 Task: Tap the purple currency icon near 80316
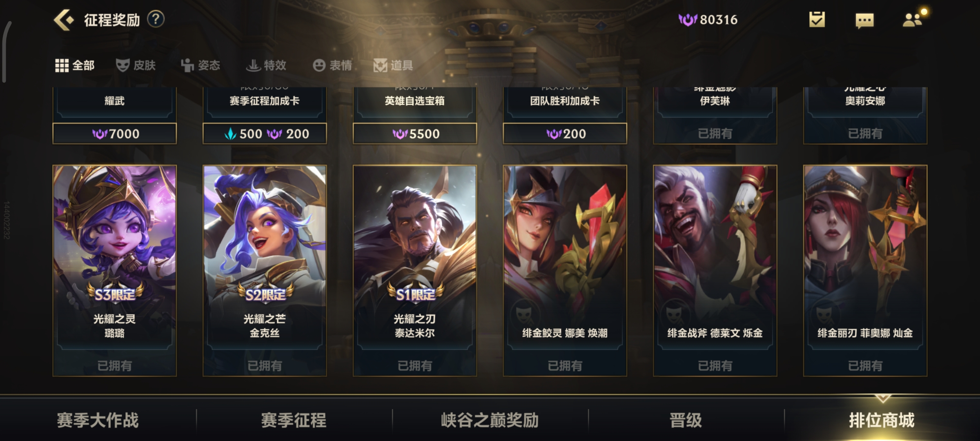click(688, 20)
